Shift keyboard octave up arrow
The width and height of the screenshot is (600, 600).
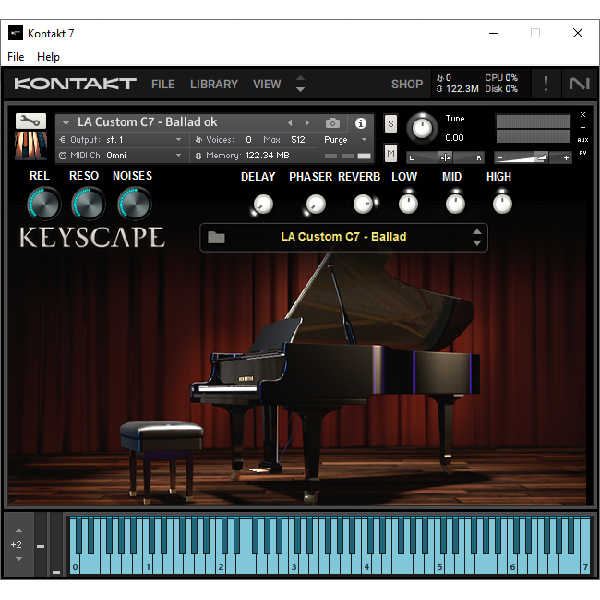[19, 531]
